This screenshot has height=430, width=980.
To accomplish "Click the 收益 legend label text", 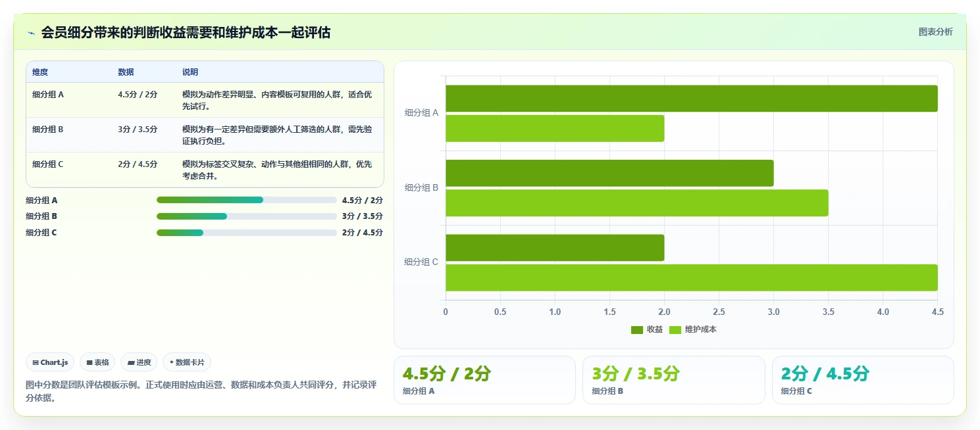I will (655, 329).
